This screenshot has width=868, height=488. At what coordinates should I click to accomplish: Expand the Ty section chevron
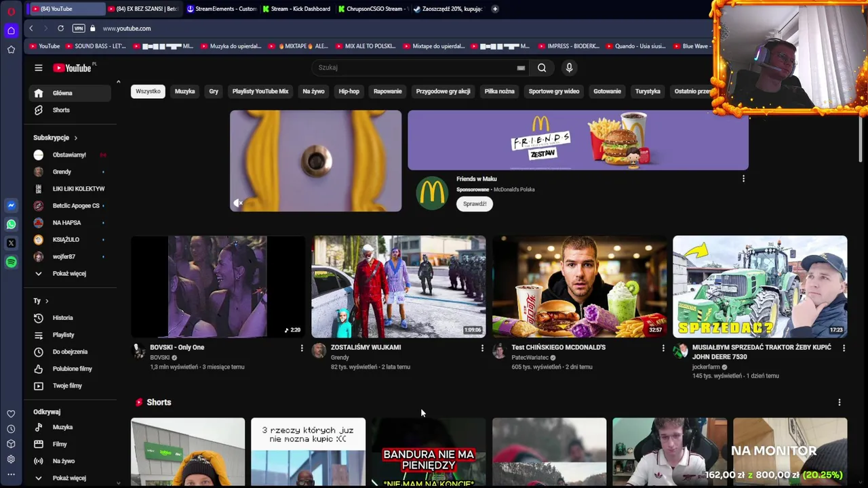coord(47,301)
